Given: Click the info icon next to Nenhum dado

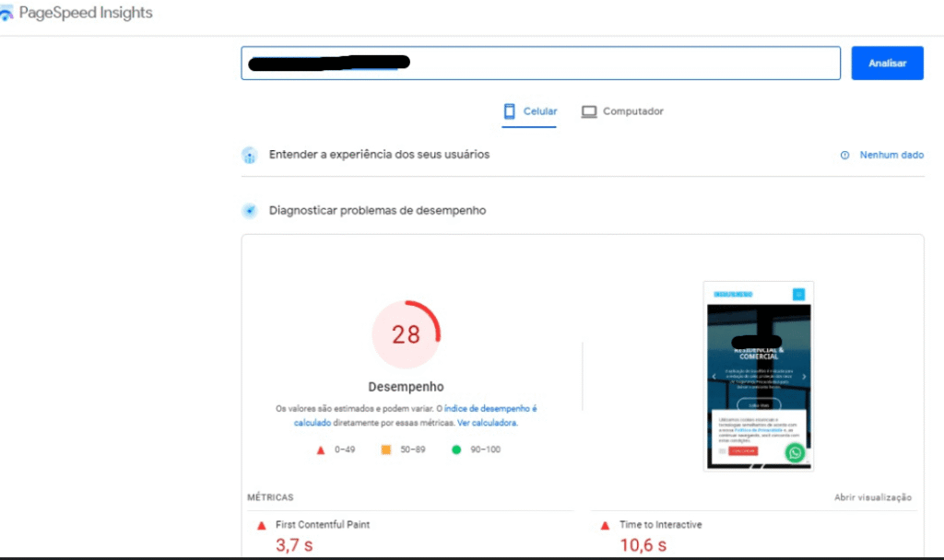Looking at the screenshot, I should point(846,155).
